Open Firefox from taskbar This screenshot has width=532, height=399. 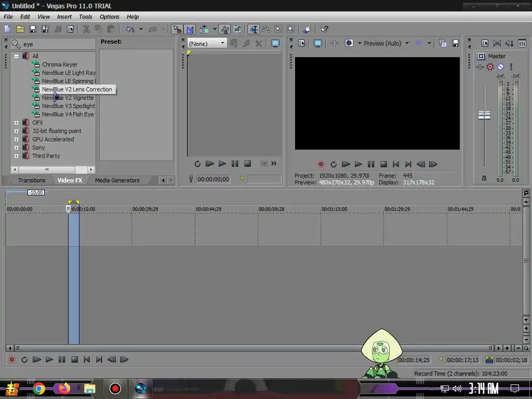click(x=64, y=389)
